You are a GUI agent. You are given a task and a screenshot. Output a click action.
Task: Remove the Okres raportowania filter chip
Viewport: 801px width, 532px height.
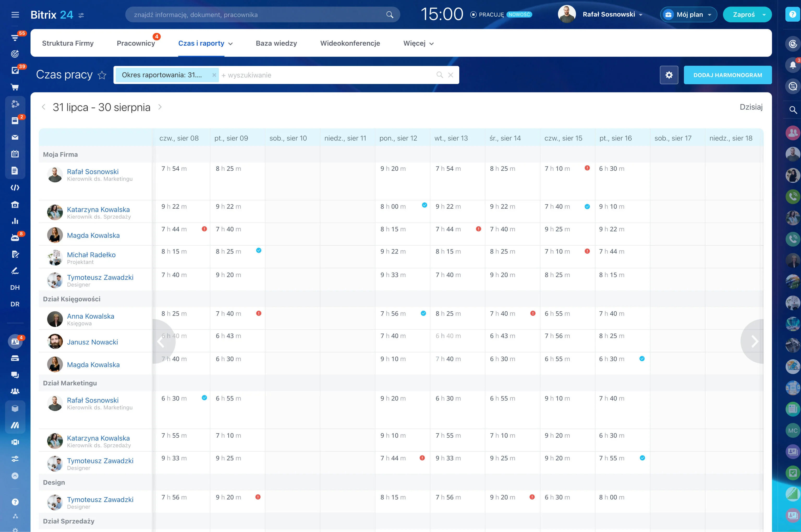click(x=214, y=75)
